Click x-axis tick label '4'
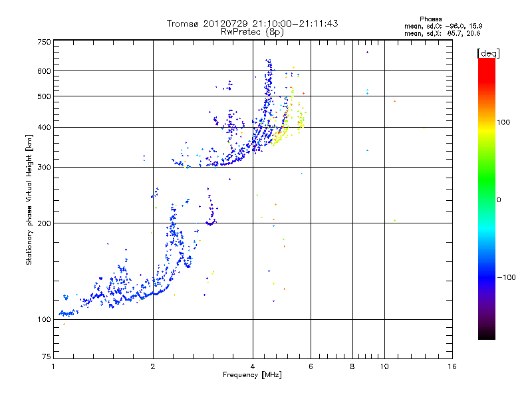Viewport: 532px width, 399px height. point(253,366)
